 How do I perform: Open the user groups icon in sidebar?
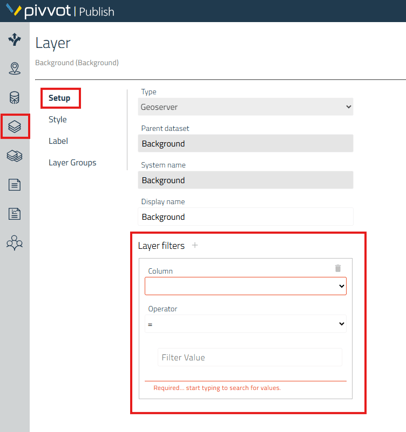(x=15, y=243)
